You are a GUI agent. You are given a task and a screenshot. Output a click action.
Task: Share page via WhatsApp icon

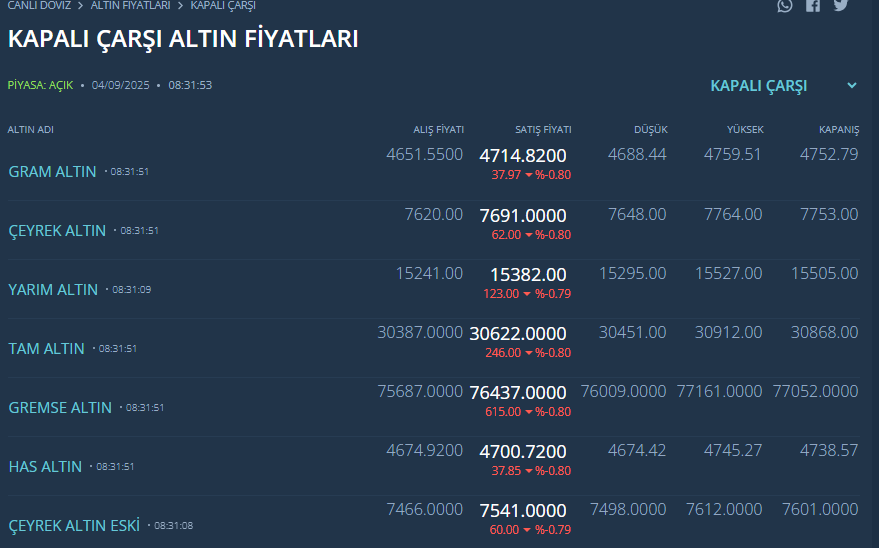click(785, 5)
